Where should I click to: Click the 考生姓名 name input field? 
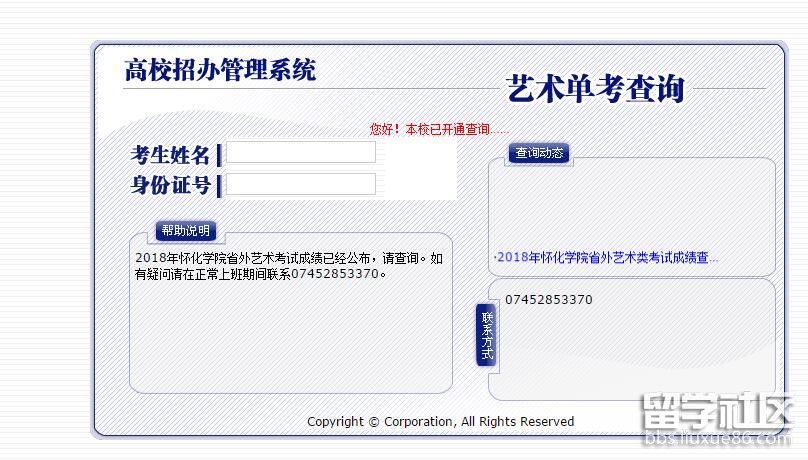click(300, 153)
